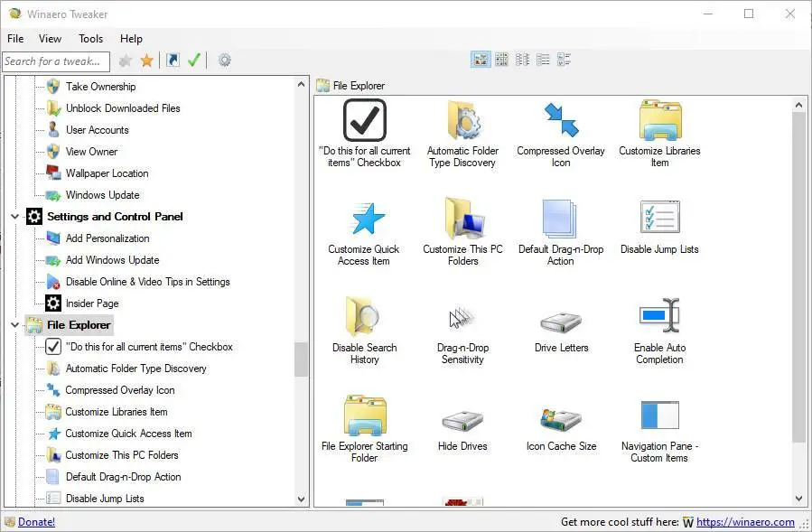Screen dimensions: 812x532
Task: Switch to the third list view mode
Action: pyautogui.click(x=522, y=60)
